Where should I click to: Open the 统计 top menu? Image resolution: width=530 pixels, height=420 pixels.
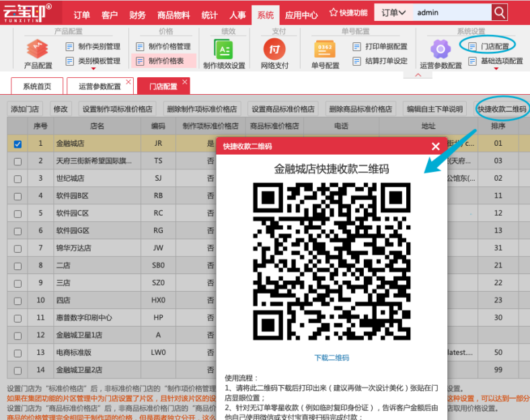[209, 15]
